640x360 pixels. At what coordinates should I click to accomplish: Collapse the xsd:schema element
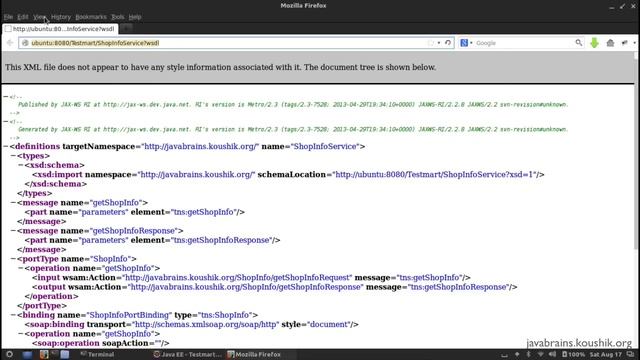point(20,165)
